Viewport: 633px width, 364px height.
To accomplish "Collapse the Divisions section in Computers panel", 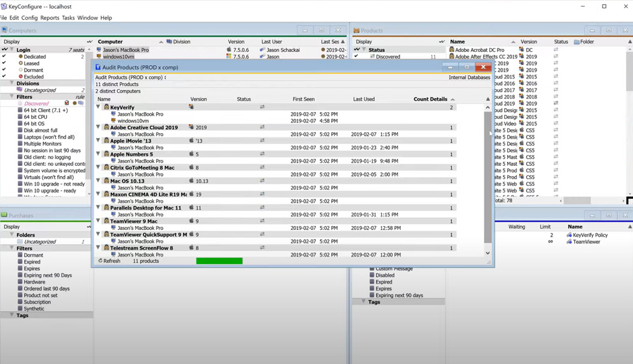I will tap(11, 83).
